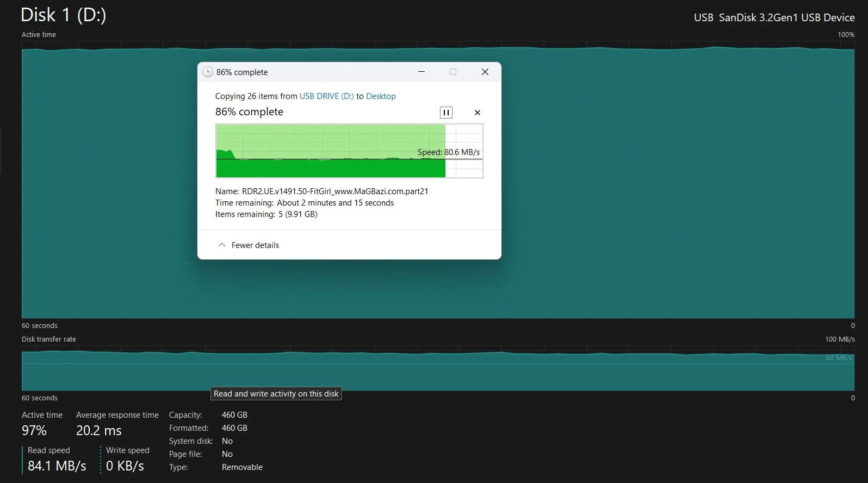Screen dimensions: 868x483
Task: Click the Active time 97% value
Action: point(34,431)
